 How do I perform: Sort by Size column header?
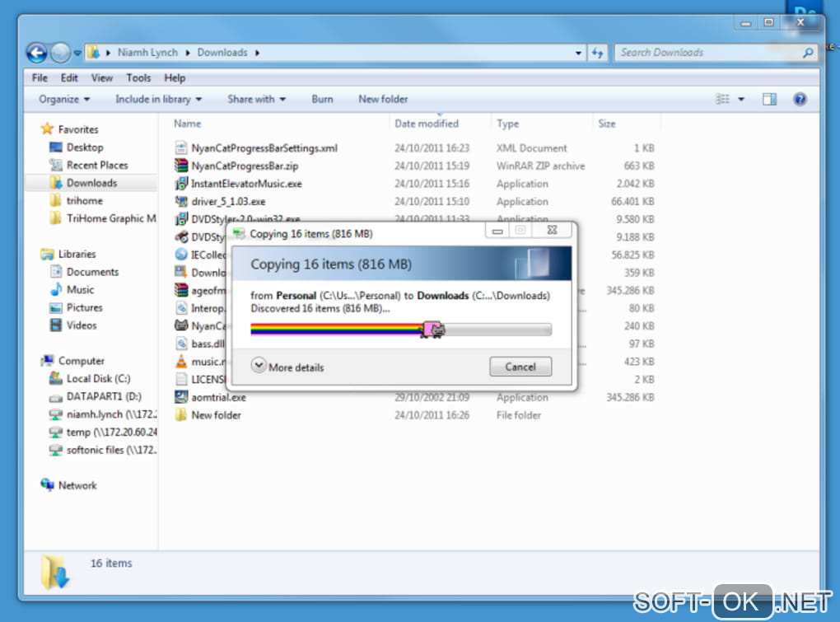click(x=606, y=124)
